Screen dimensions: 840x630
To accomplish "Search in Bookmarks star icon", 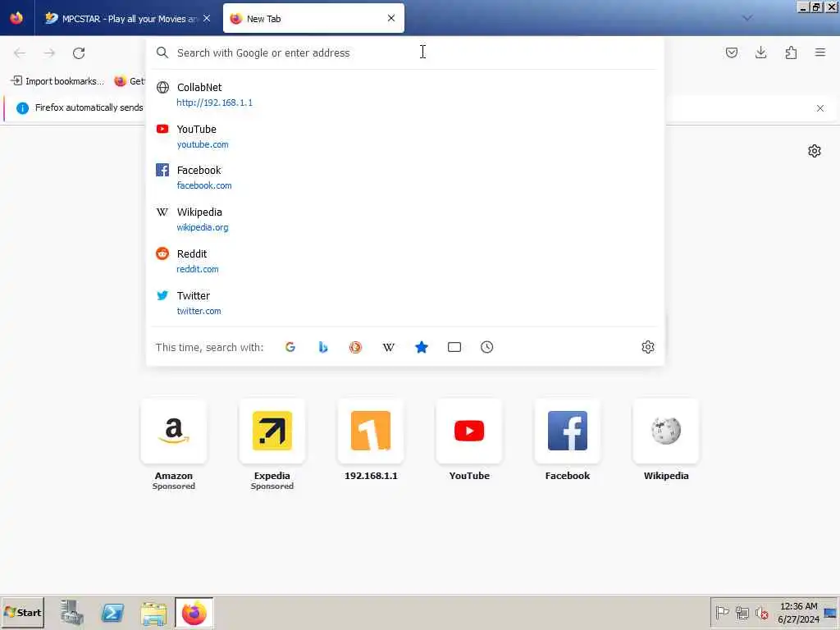I will 422,347.
